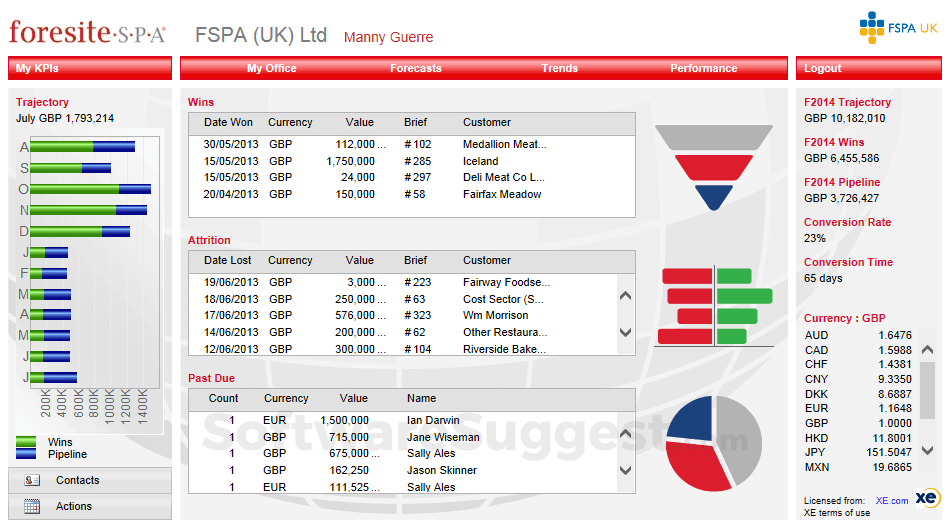Go to the Trends tab
Screen dimensions: 950x530
[x=560, y=68]
